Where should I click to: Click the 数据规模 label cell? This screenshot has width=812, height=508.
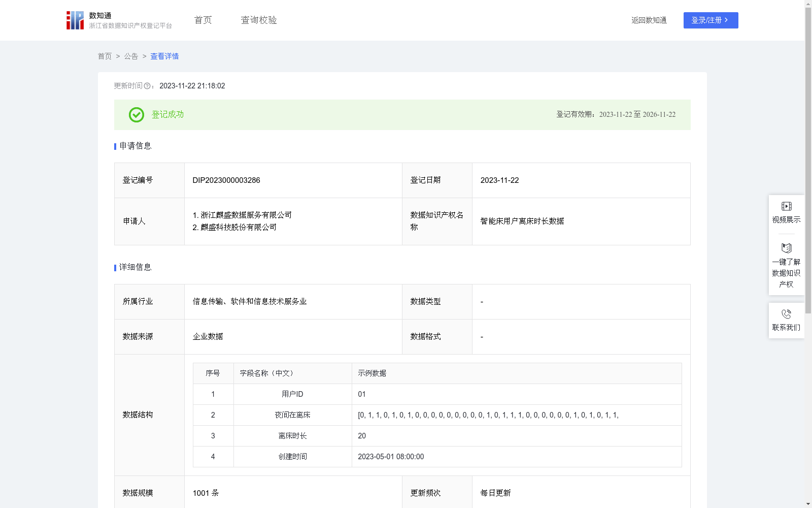[149, 492]
